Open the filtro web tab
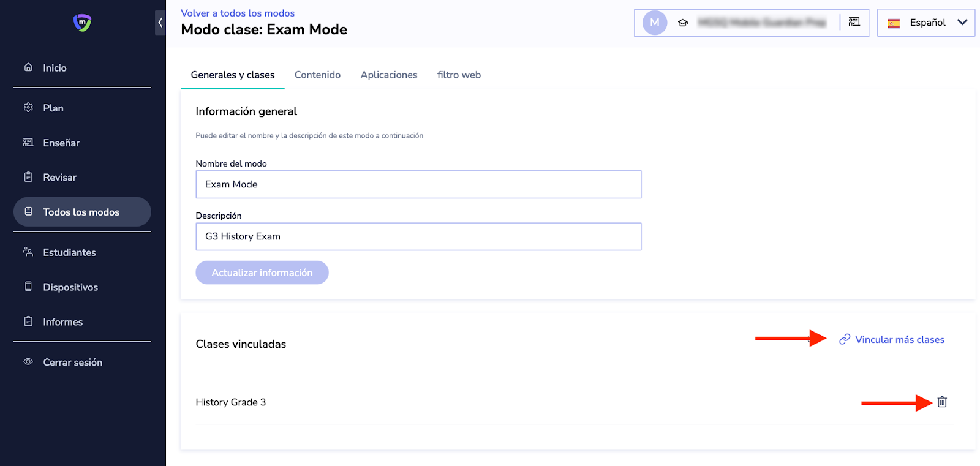980x466 pixels. coord(459,75)
